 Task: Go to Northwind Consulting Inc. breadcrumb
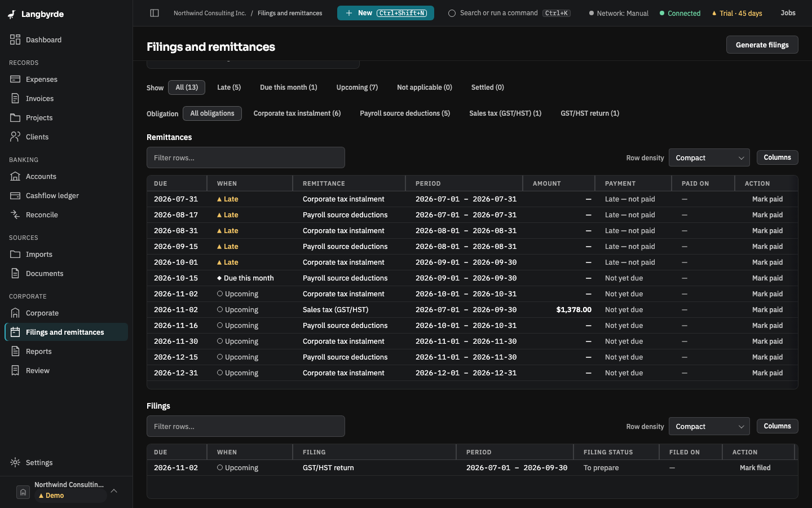click(x=210, y=13)
